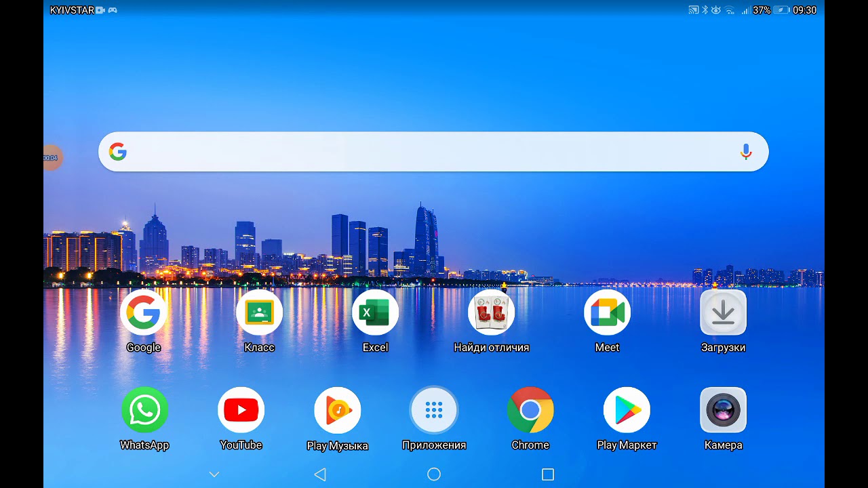
Task: Tap the Google G logo in search bar
Action: tap(118, 152)
